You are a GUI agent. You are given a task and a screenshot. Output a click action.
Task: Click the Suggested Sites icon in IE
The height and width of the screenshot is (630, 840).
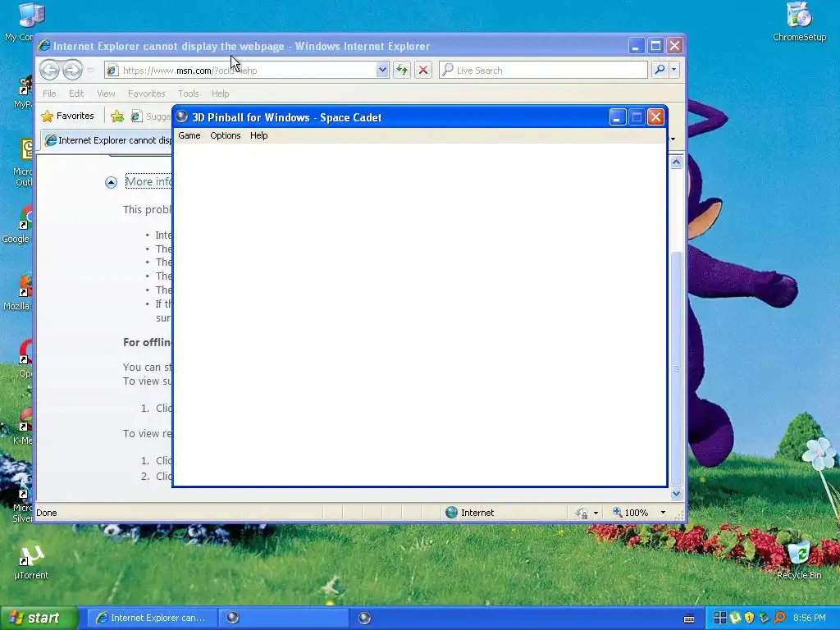click(x=137, y=116)
